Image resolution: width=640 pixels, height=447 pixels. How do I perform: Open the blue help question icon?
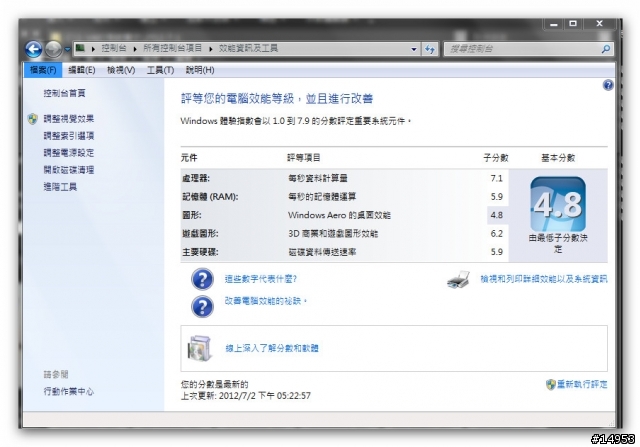608,85
